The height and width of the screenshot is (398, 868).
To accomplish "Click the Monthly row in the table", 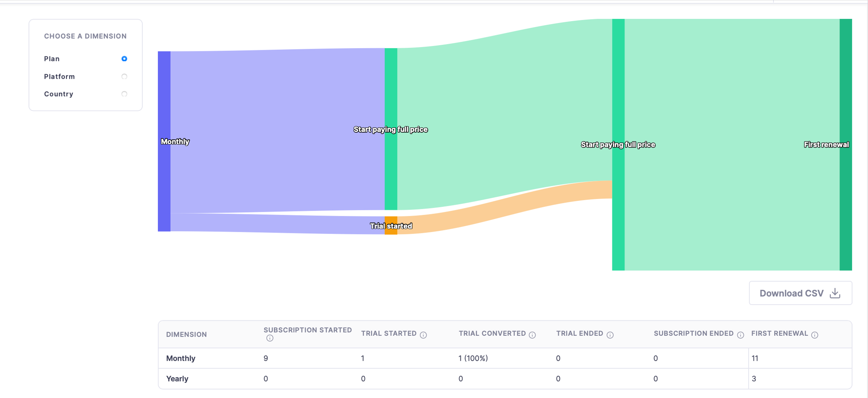I will point(181,358).
